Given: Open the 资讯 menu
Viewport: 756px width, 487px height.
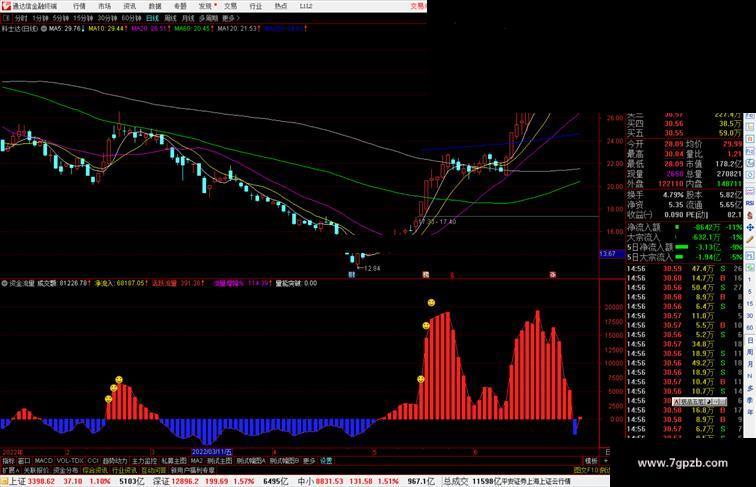Looking at the screenshot, I should [x=130, y=6].
